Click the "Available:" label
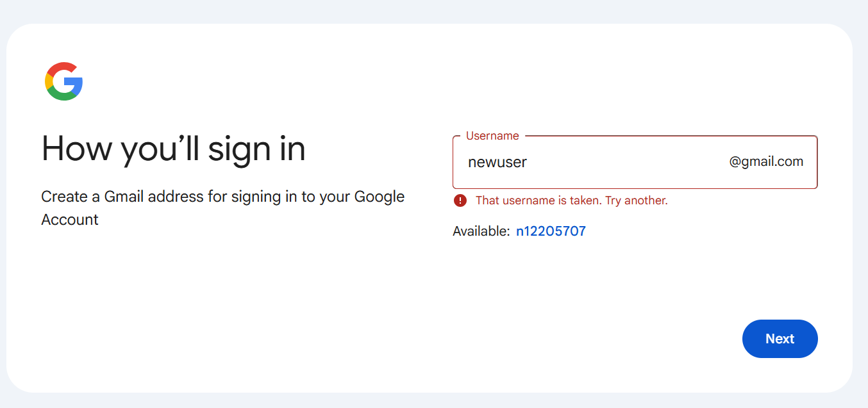 (x=481, y=231)
